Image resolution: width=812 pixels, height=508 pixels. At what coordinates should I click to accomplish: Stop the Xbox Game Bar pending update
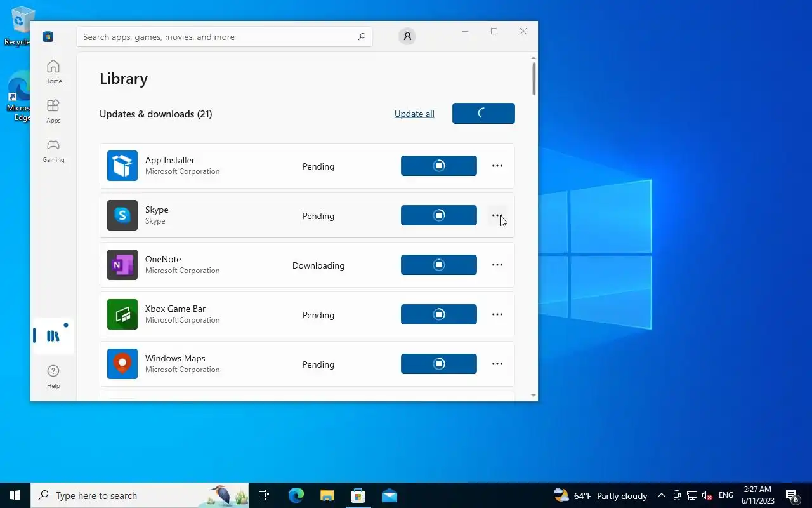[x=439, y=314]
